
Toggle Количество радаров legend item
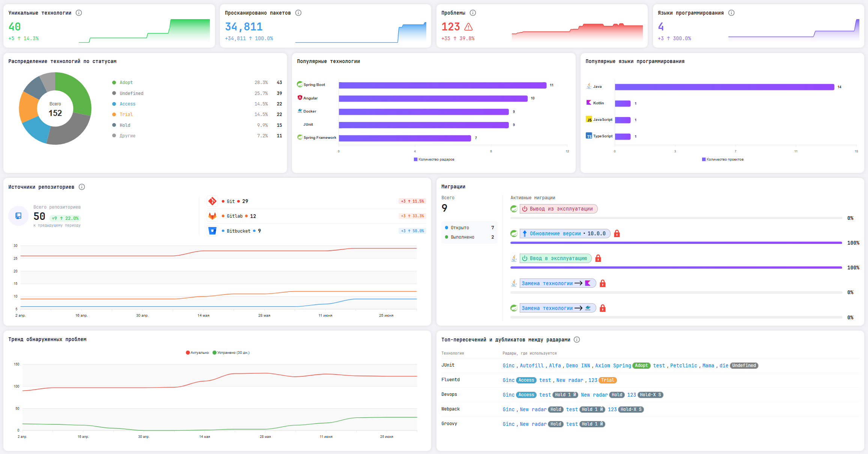[434, 159]
